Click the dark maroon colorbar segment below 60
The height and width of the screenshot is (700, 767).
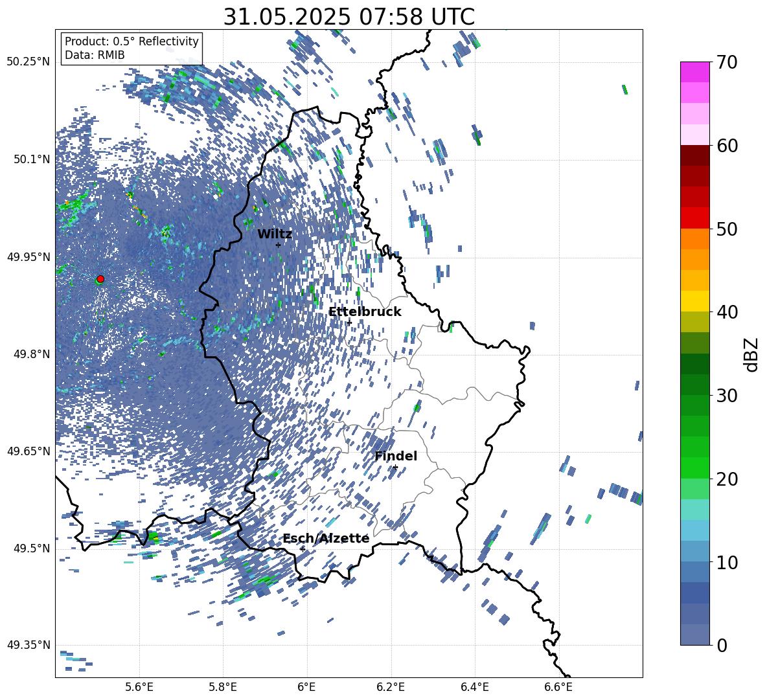coord(694,155)
